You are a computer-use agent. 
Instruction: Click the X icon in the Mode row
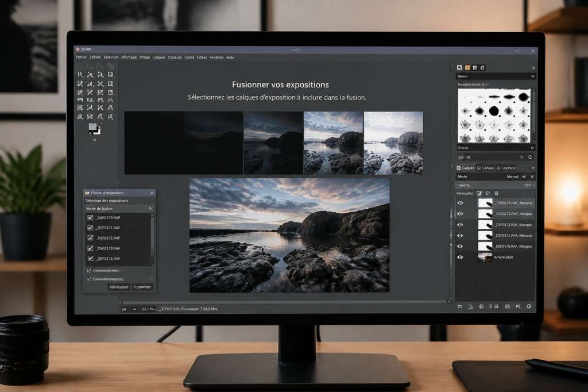click(x=532, y=176)
